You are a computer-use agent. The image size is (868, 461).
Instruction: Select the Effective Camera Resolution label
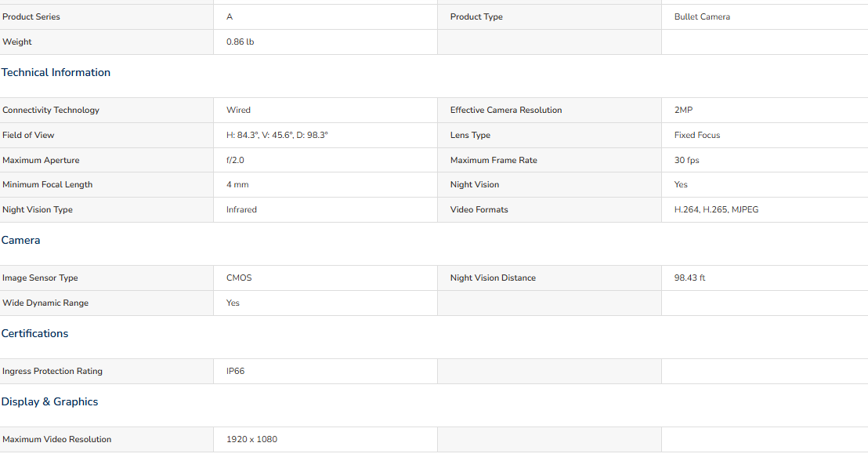pyautogui.click(x=506, y=111)
